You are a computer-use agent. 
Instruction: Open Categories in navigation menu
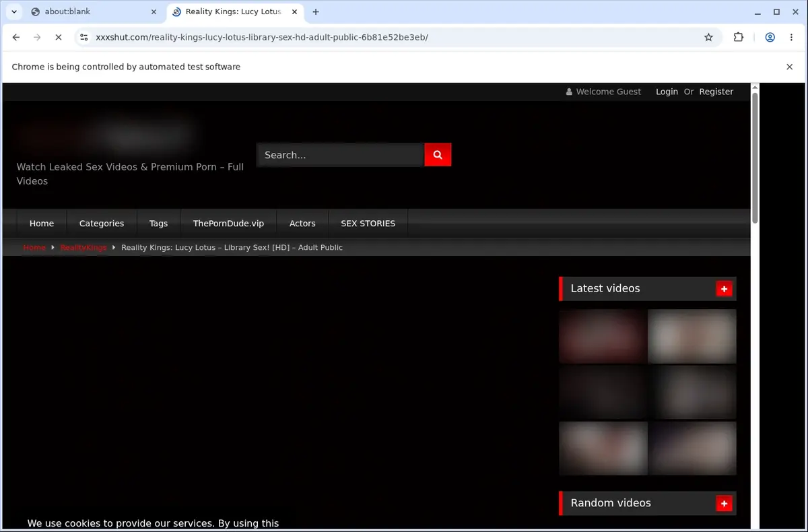click(102, 224)
